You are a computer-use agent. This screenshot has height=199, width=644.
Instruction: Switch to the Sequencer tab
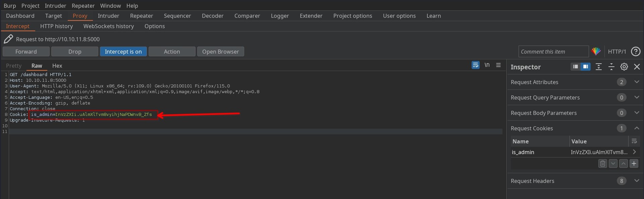(177, 16)
